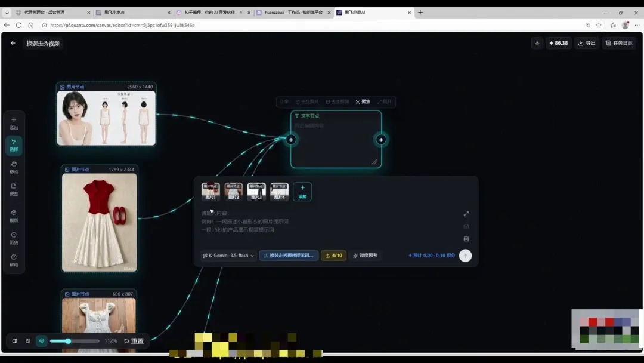
Task: Open the 86.38 credits balance
Action: (x=559, y=43)
